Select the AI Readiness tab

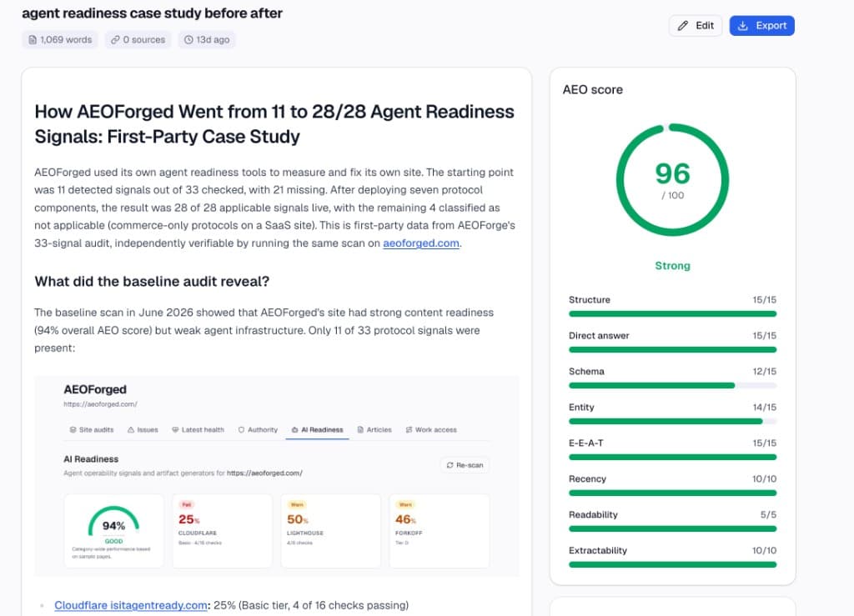pyautogui.click(x=318, y=430)
